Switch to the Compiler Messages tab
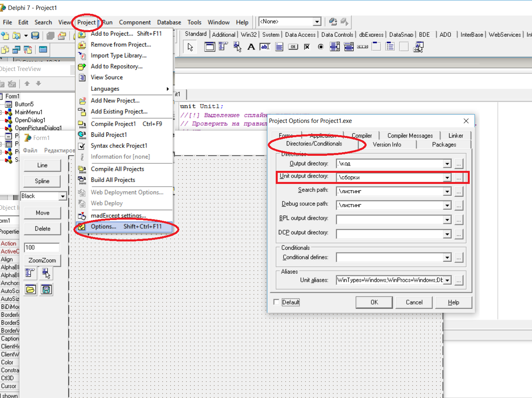The width and height of the screenshot is (532, 398). click(x=410, y=136)
